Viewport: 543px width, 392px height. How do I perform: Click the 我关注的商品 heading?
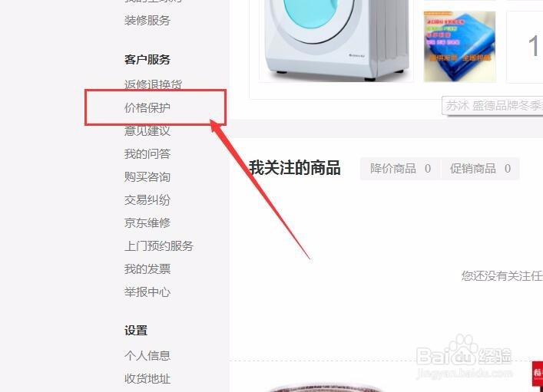295,168
